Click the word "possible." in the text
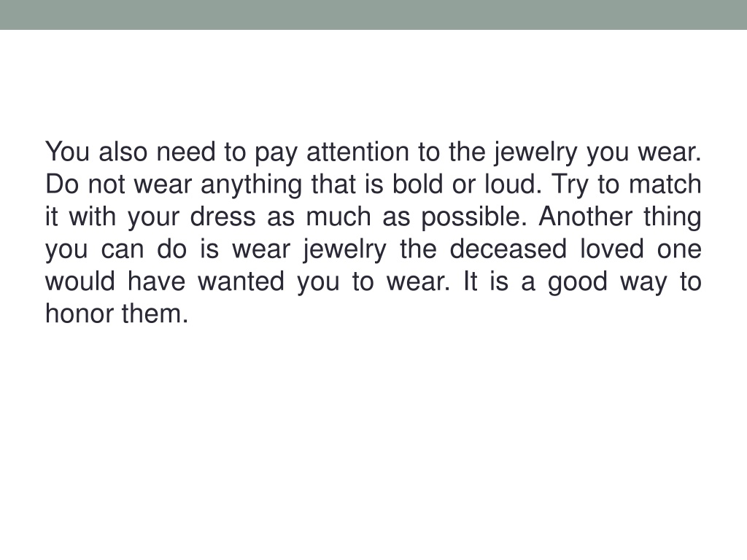The width and height of the screenshot is (747, 560). point(473,217)
